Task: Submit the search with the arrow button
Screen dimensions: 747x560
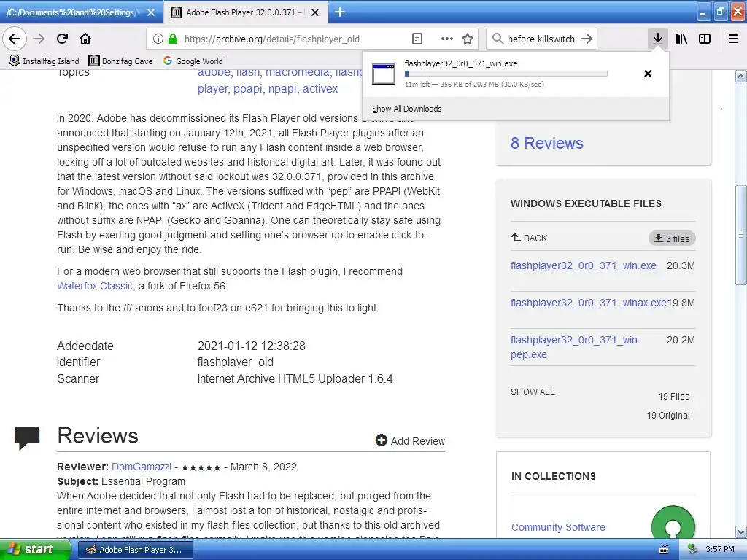Action: pos(587,39)
